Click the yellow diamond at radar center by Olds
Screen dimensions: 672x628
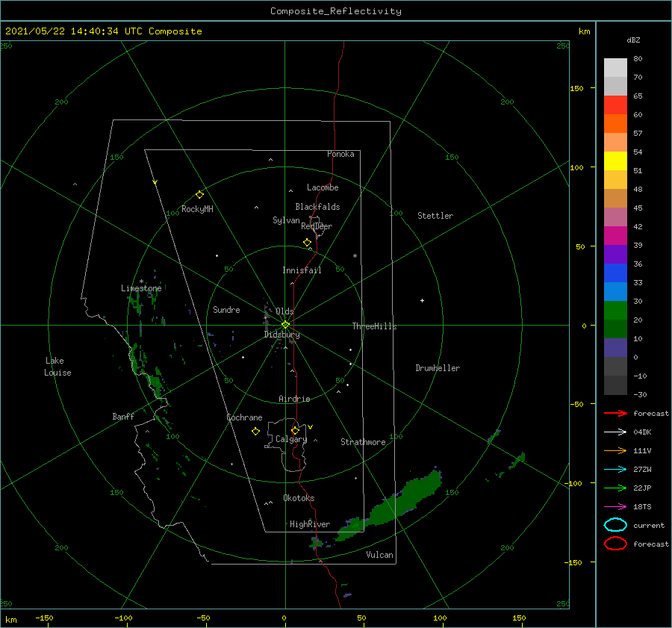(285, 325)
